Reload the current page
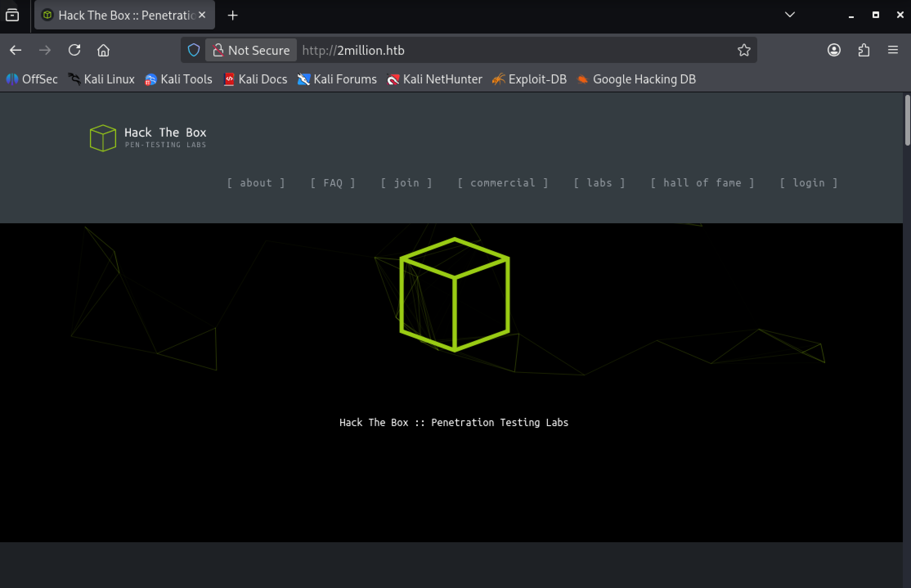 coord(74,50)
